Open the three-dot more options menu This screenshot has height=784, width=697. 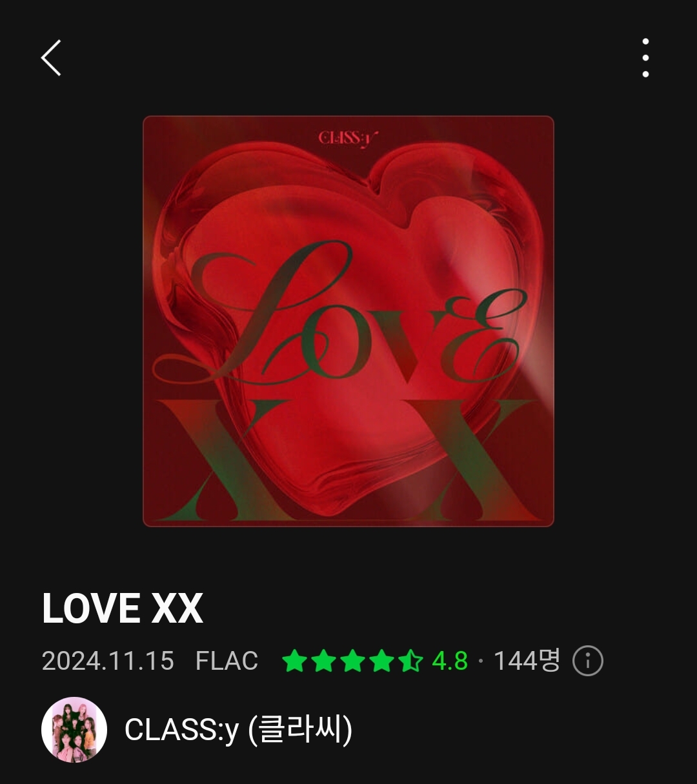645,57
